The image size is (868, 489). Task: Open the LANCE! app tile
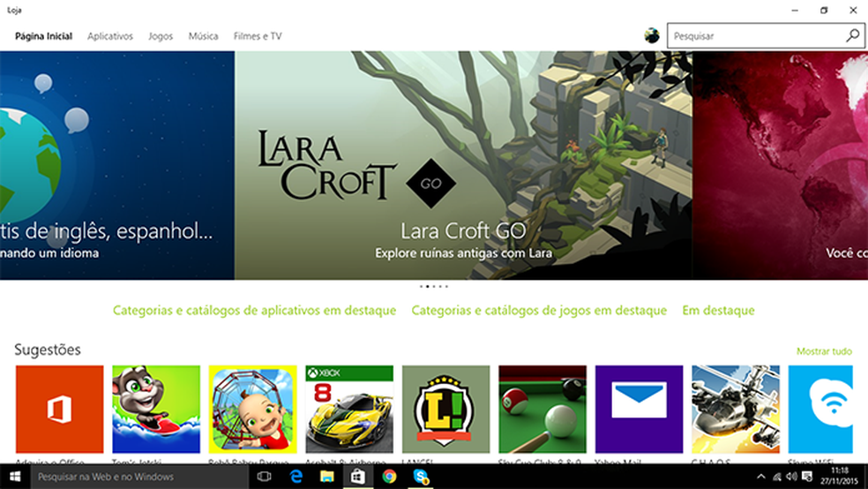(x=445, y=410)
